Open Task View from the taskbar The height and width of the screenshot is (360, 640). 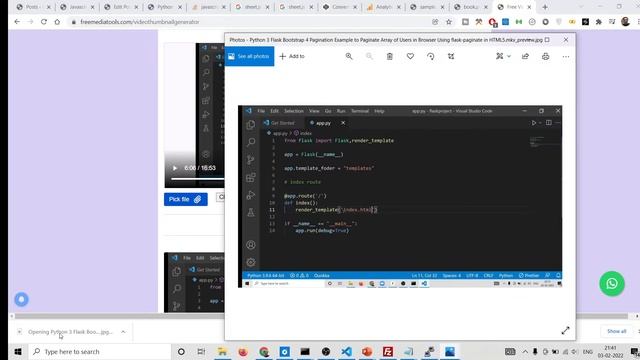tap(201, 351)
